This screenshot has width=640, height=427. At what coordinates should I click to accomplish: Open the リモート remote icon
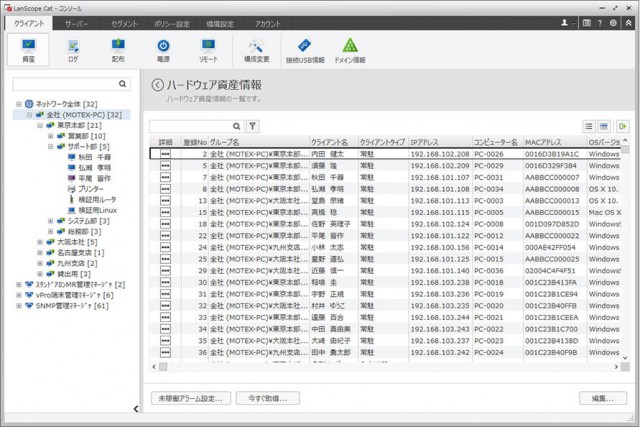208,50
